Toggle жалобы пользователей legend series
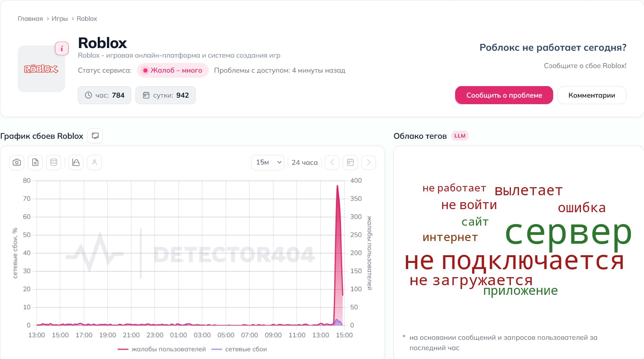 (162, 349)
